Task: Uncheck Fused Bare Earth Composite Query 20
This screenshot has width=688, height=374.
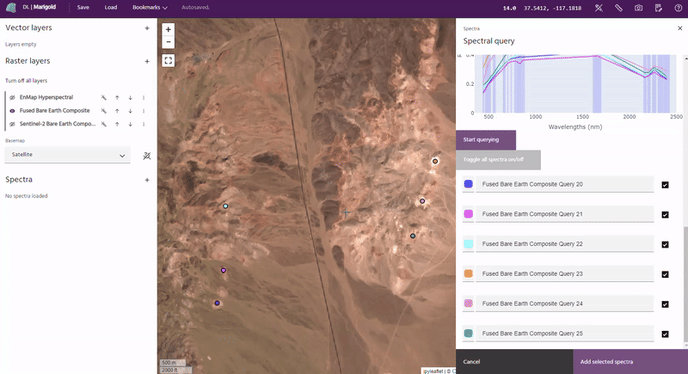Action: click(x=665, y=185)
